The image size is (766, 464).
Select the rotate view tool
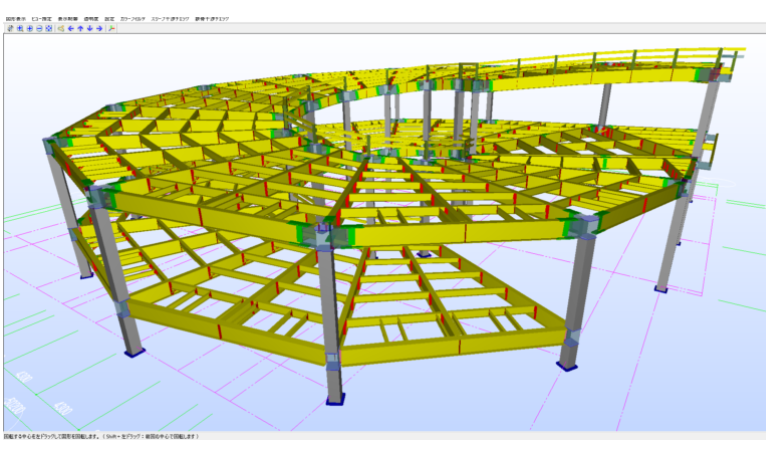pyautogui.click(x=9, y=29)
